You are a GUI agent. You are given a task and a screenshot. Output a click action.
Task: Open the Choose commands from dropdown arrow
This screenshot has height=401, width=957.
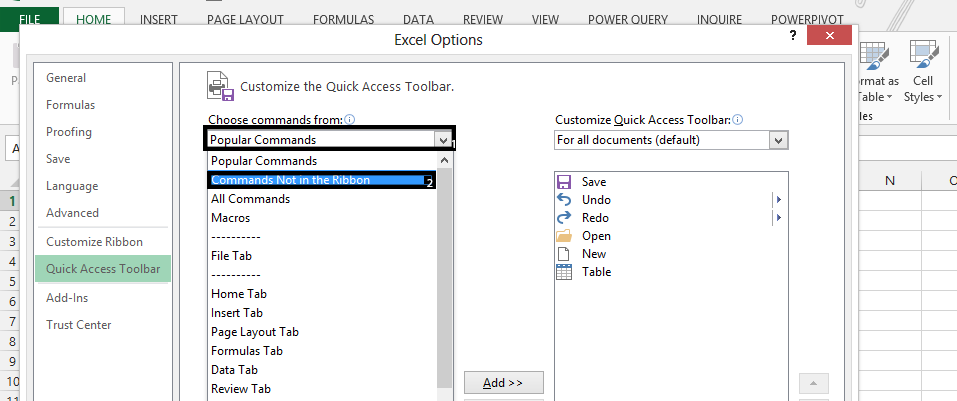tap(443, 140)
